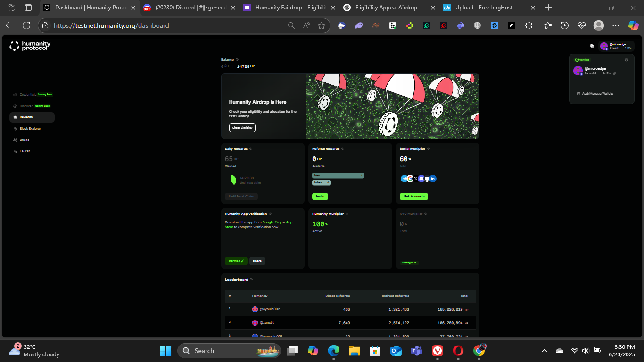Open browser extensions puzzle icon
The width and height of the screenshot is (644, 362).
(x=528, y=25)
